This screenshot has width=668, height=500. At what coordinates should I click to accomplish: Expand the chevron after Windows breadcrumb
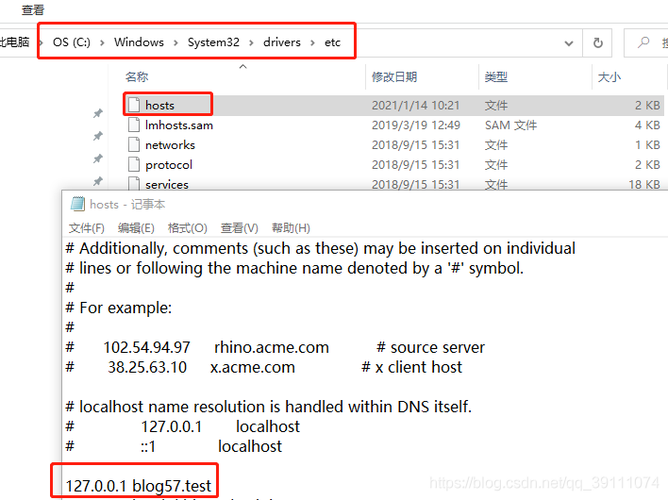coord(176,43)
